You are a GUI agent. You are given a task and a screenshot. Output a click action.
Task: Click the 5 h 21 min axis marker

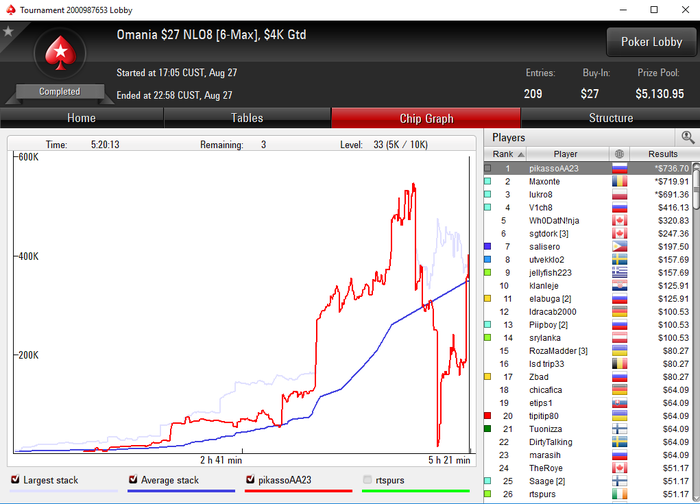pos(449,460)
